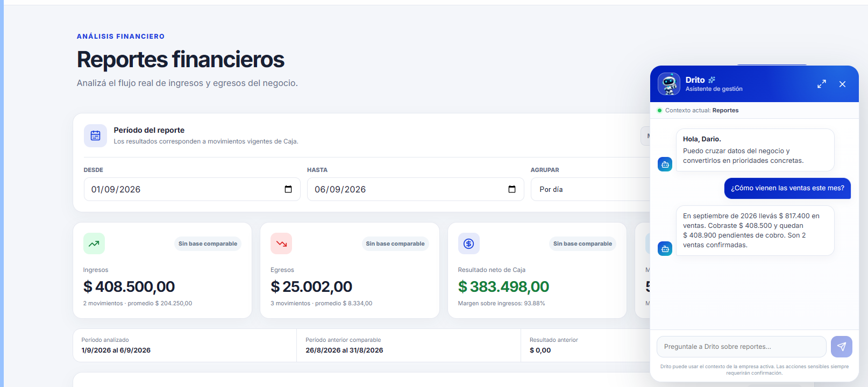Click the red Egresos trend-down icon
Viewport: 868px width, 387px height.
[281, 243]
